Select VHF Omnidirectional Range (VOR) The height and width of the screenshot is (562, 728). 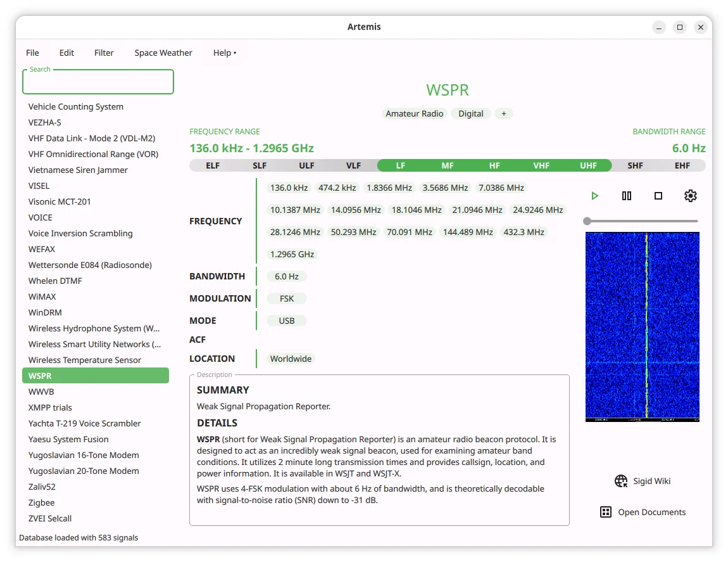click(96, 154)
